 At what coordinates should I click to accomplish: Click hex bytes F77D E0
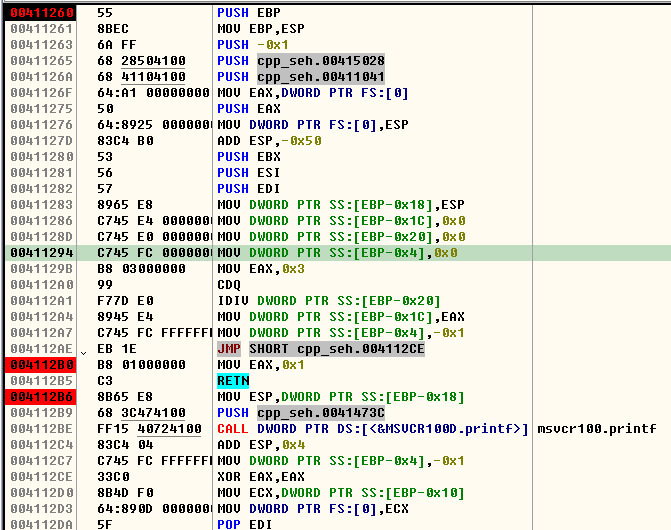tap(125, 301)
